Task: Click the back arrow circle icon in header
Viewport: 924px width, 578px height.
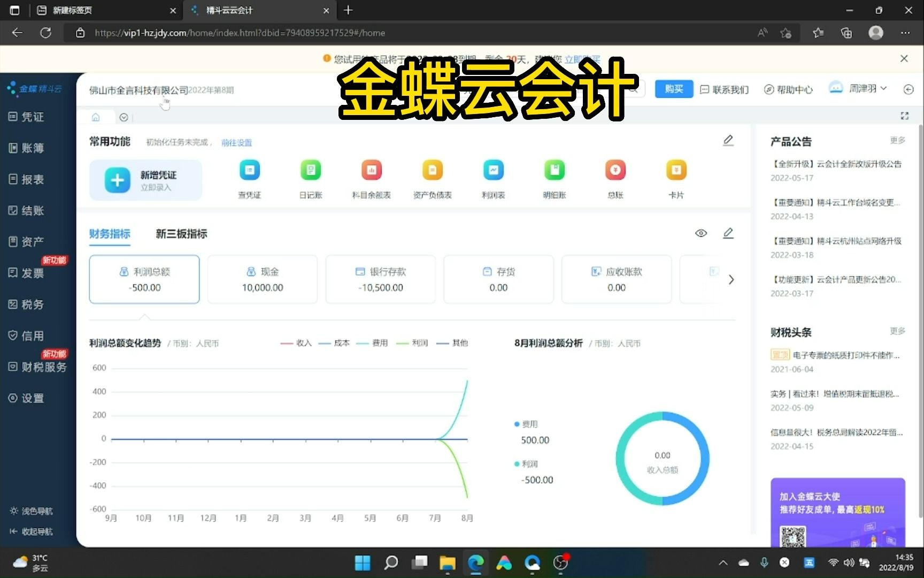Action: tap(908, 89)
